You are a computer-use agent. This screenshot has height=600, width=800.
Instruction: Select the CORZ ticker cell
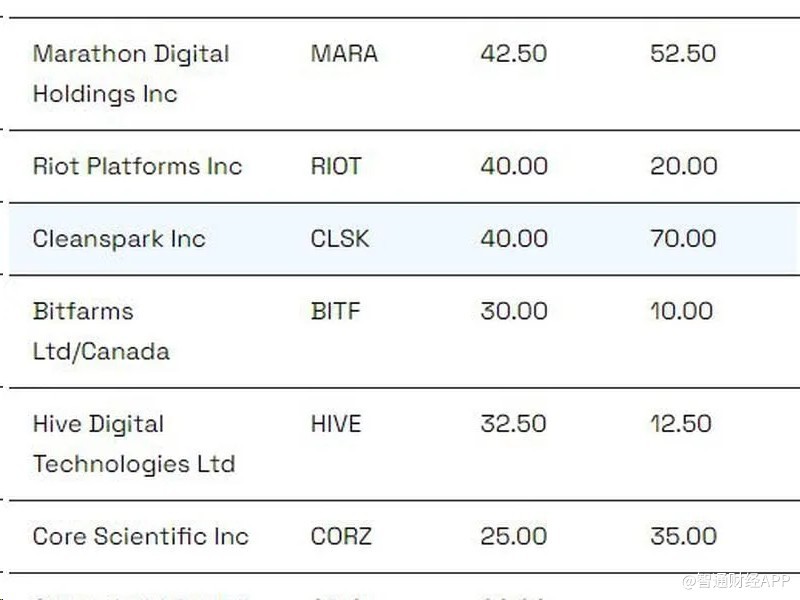coord(341,536)
